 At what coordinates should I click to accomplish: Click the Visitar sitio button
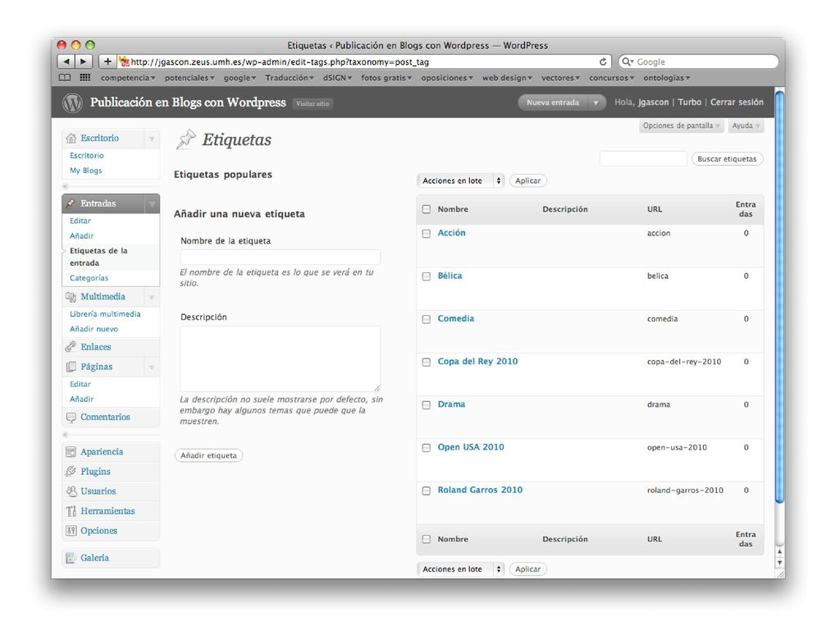[x=313, y=103]
